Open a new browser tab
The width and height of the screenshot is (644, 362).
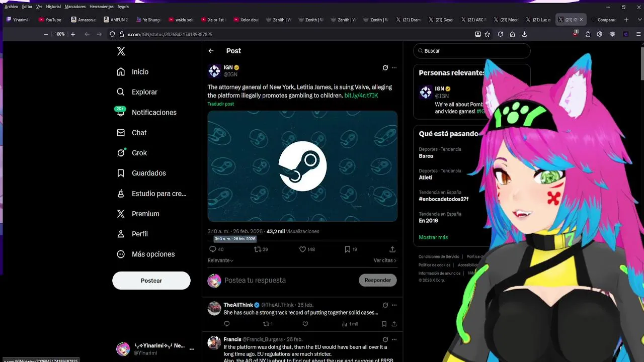(x=626, y=20)
